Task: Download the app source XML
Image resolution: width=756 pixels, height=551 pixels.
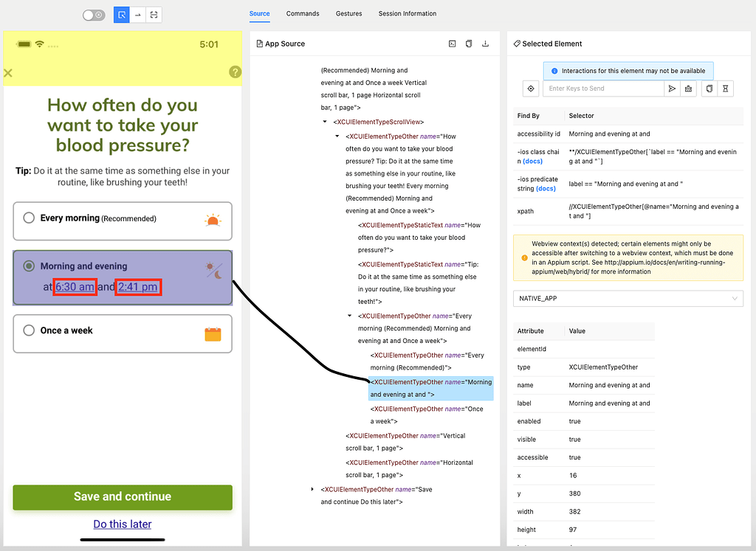Action: pos(486,44)
